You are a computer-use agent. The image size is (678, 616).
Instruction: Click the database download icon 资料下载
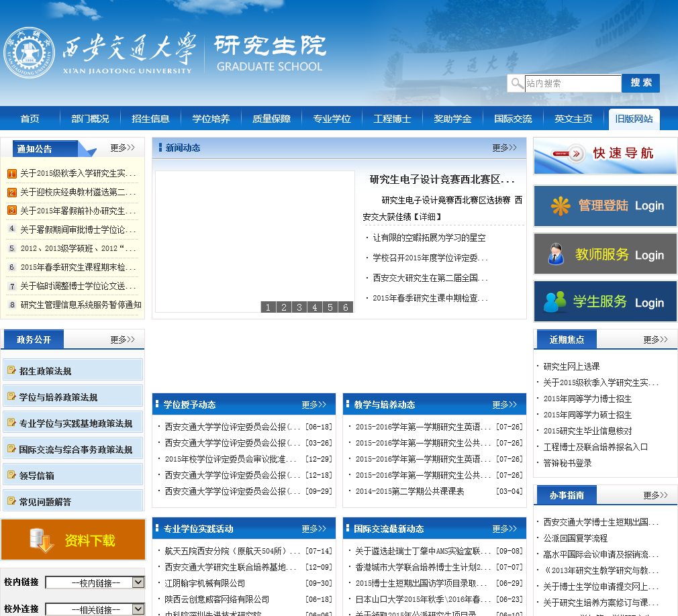[x=41, y=540]
